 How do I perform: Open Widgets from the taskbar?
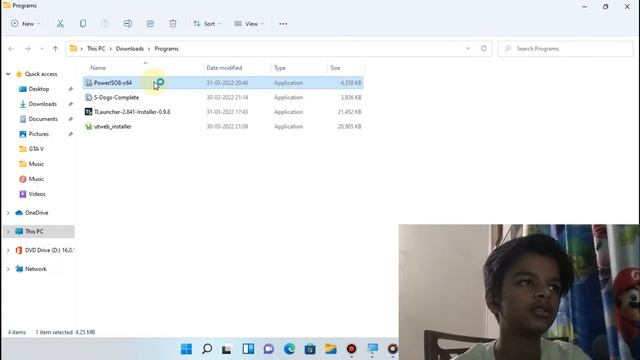pyautogui.click(x=248, y=349)
